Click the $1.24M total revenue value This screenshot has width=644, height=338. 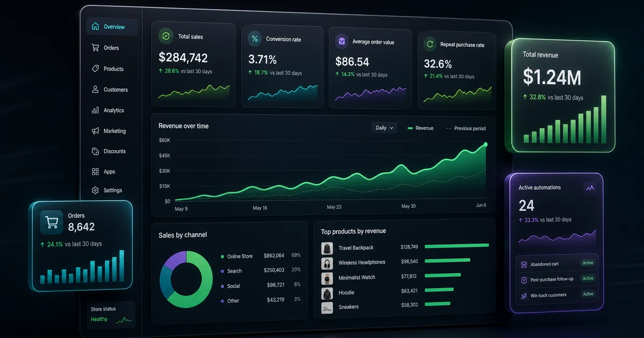552,78
